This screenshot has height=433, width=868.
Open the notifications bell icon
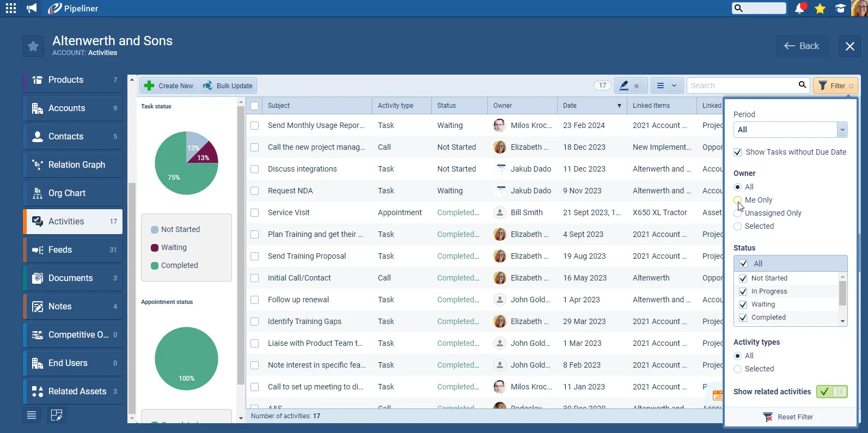(799, 8)
